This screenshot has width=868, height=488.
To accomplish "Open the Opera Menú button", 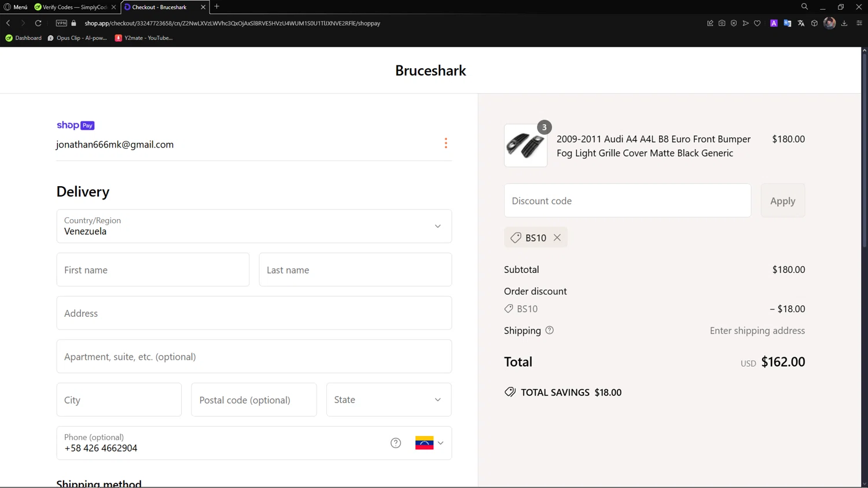I will click(16, 7).
